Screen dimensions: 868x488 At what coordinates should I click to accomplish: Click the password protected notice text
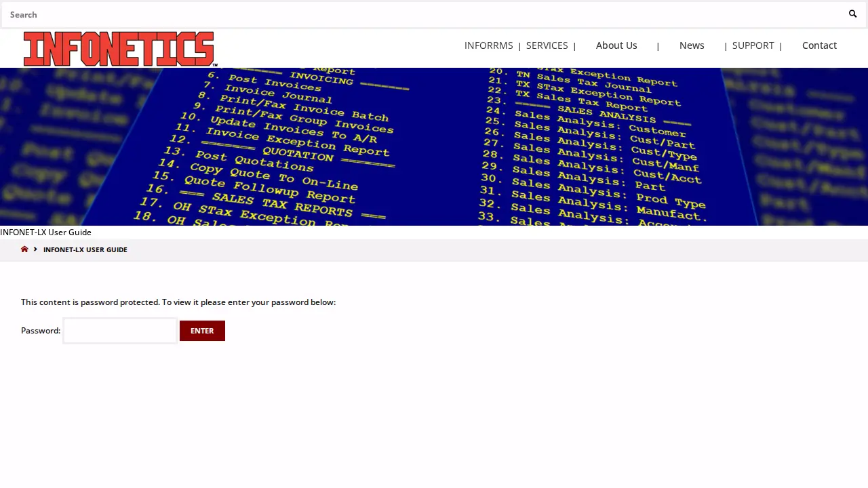[178, 302]
